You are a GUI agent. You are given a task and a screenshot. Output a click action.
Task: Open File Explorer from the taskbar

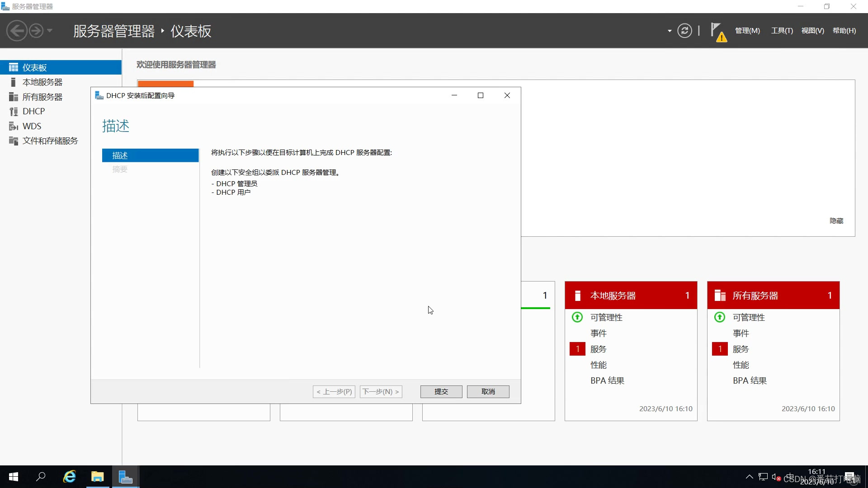[x=97, y=477]
